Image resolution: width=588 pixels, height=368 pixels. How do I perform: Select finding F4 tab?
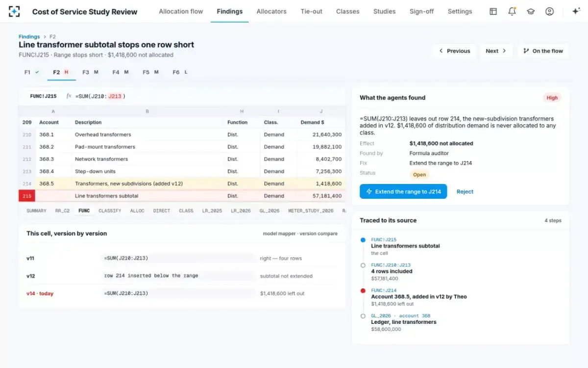(120, 72)
